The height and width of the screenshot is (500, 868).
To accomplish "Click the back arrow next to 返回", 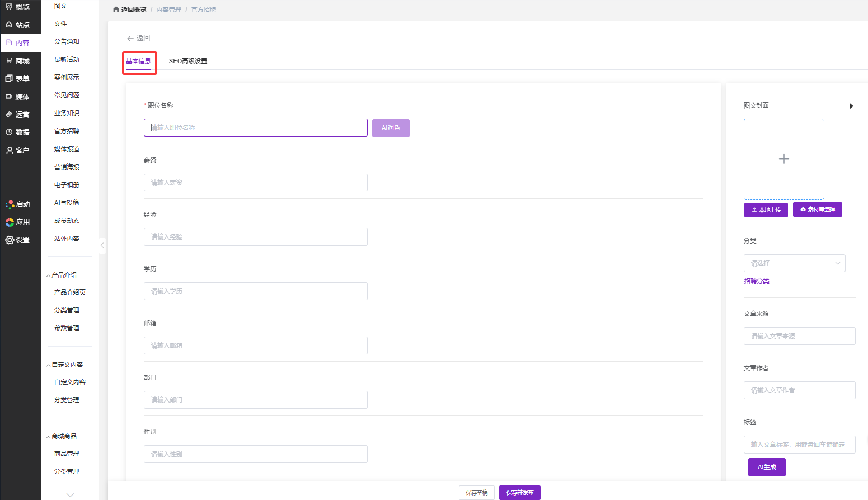I will pyautogui.click(x=130, y=38).
